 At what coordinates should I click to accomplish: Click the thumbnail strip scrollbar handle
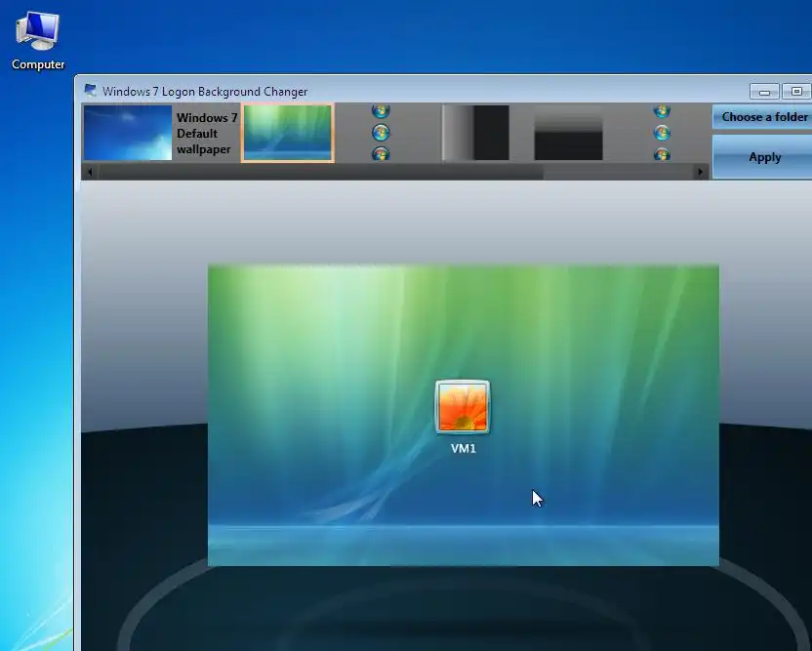click(321, 173)
